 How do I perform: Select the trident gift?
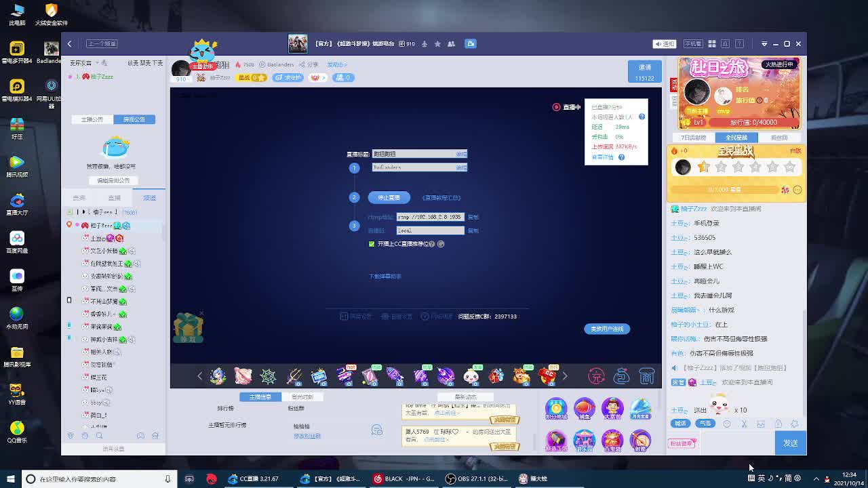294,376
